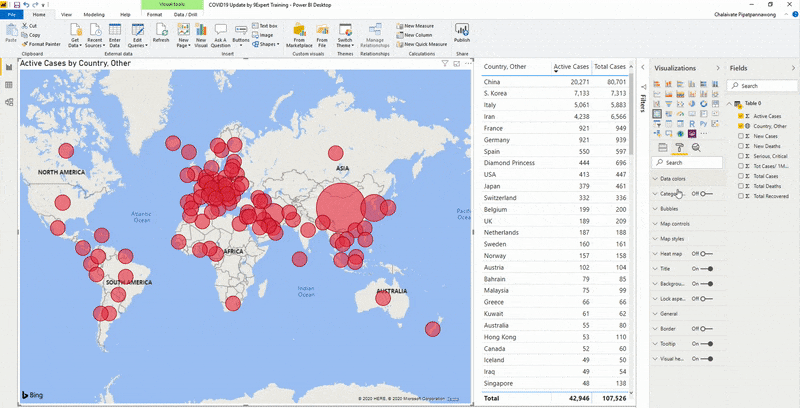Select the Funnel chart visualization icon

[x=669, y=104]
